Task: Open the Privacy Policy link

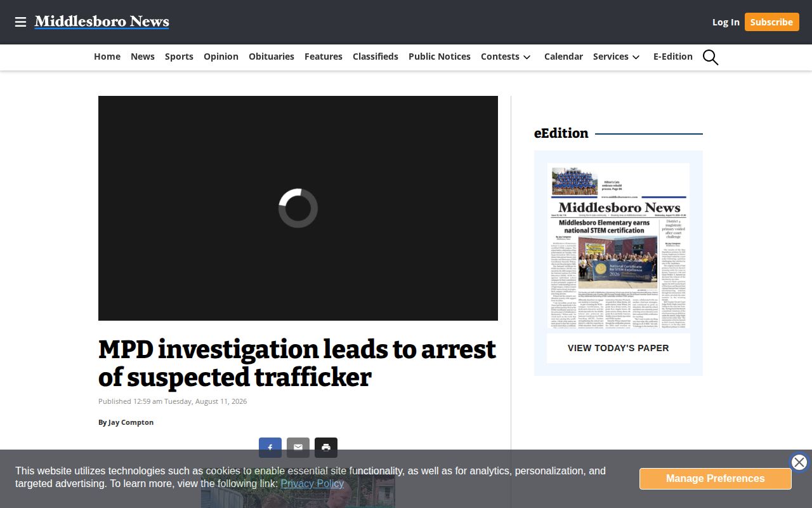Action: [x=312, y=484]
